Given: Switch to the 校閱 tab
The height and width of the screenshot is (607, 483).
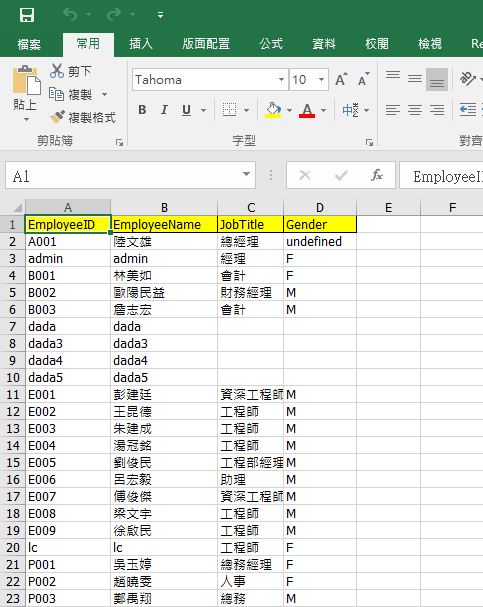Looking at the screenshot, I should coord(377,44).
